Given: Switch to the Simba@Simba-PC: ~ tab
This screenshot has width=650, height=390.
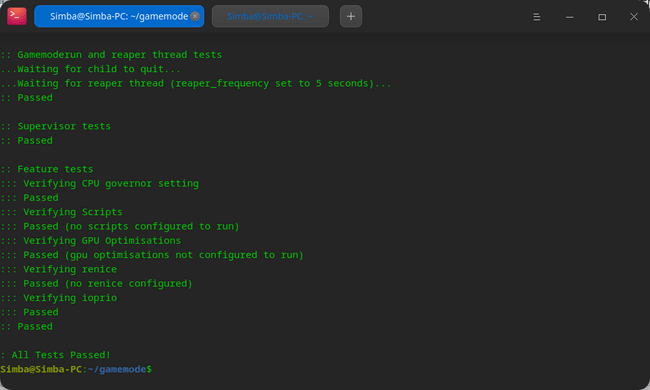Looking at the screenshot, I should coord(270,16).
